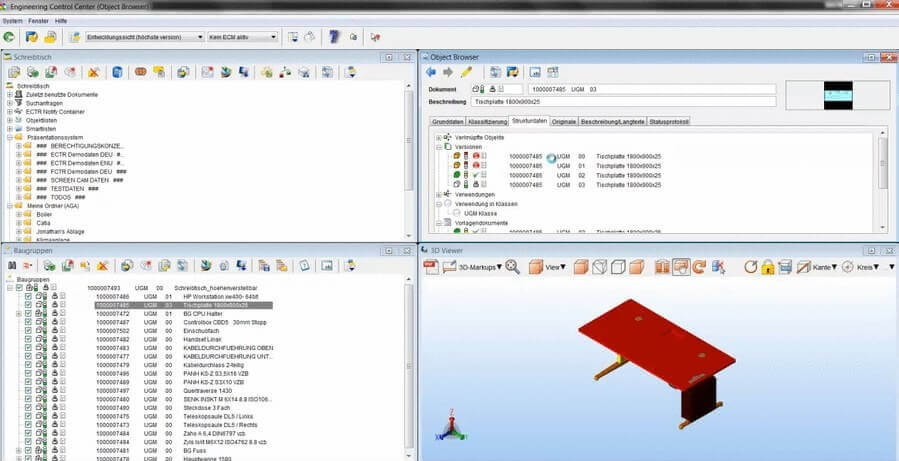The height and width of the screenshot is (461, 899).
Task: Expand the Suchanfragen tree node
Action: (9, 103)
